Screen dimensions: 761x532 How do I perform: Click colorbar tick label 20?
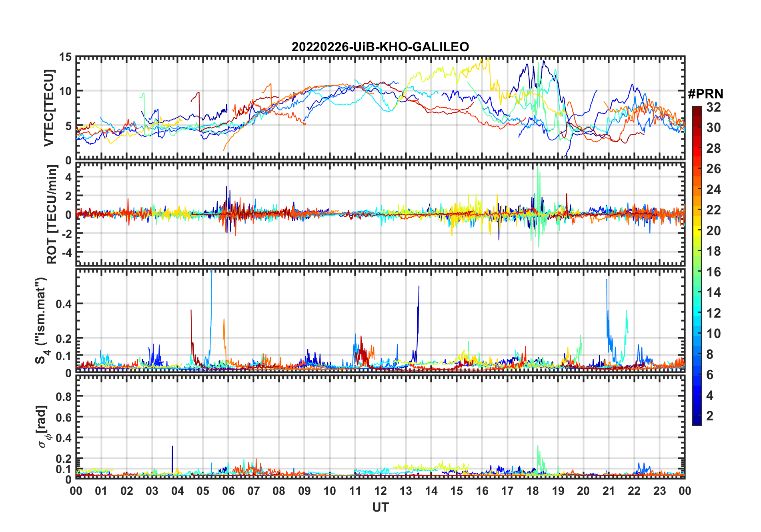click(x=713, y=231)
